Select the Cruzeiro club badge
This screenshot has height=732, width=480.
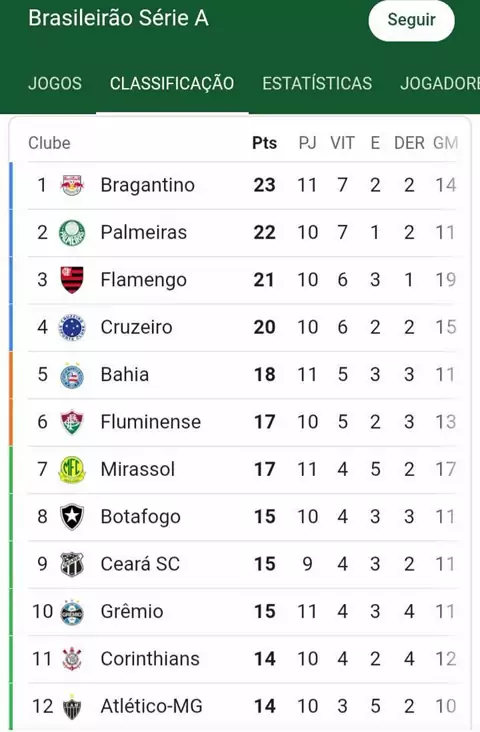[72, 327]
